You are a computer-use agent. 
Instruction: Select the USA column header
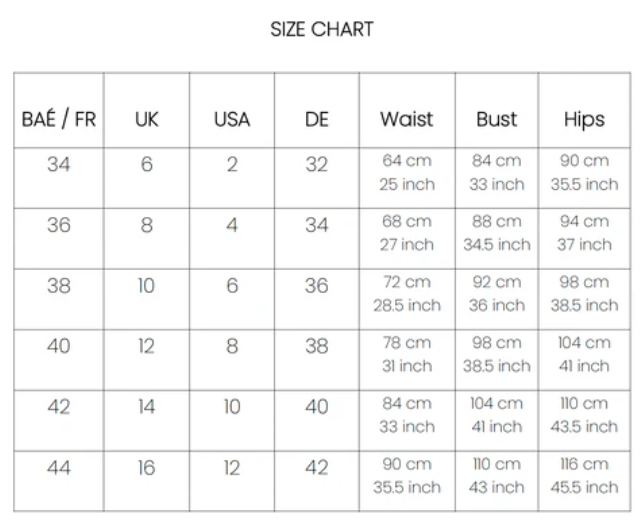tap(232, 119)
